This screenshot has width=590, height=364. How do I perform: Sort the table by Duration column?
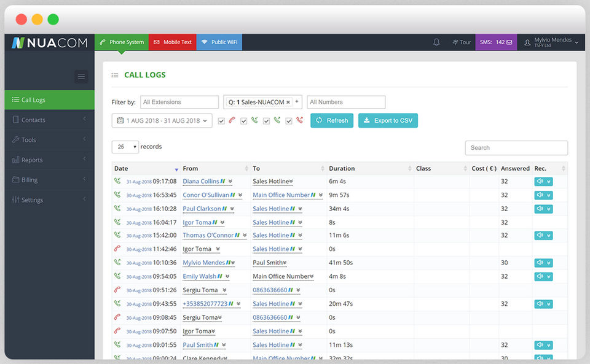[x=370, y=169]
